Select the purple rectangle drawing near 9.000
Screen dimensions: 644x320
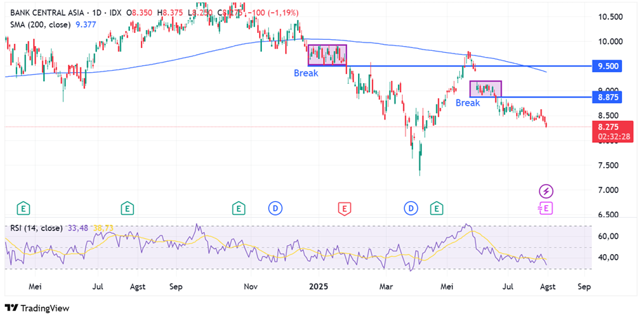[x=485, y=89]
